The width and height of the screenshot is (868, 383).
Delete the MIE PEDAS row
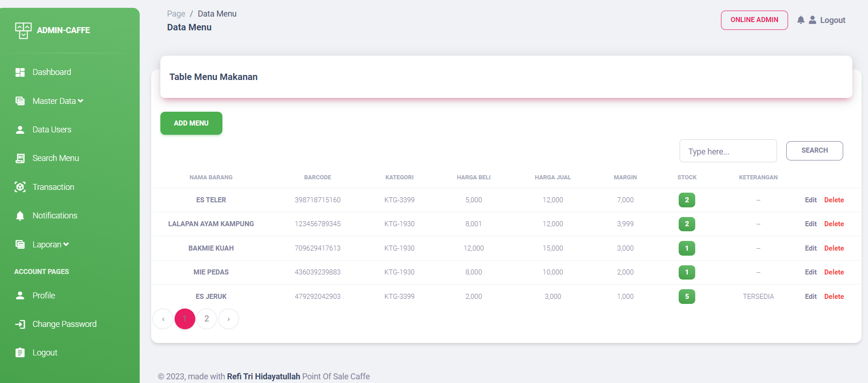pyautogui.click(x=834, y=272)
